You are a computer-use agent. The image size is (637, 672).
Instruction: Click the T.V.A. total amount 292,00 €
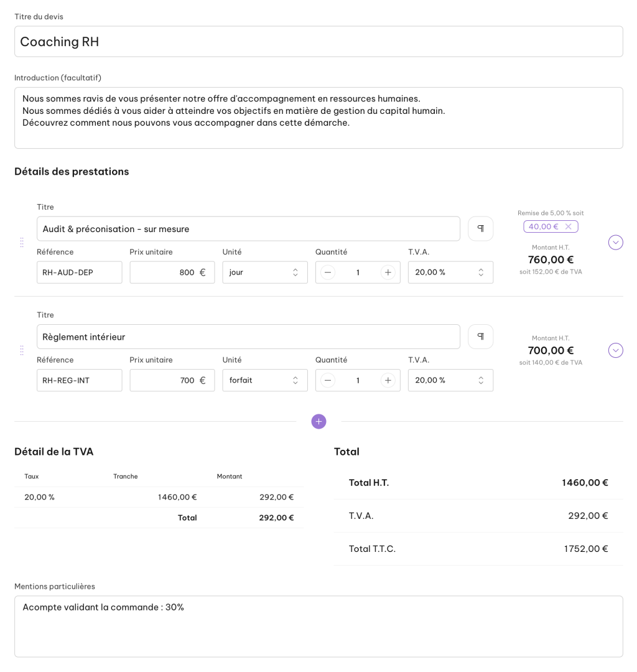click(588, 516)
